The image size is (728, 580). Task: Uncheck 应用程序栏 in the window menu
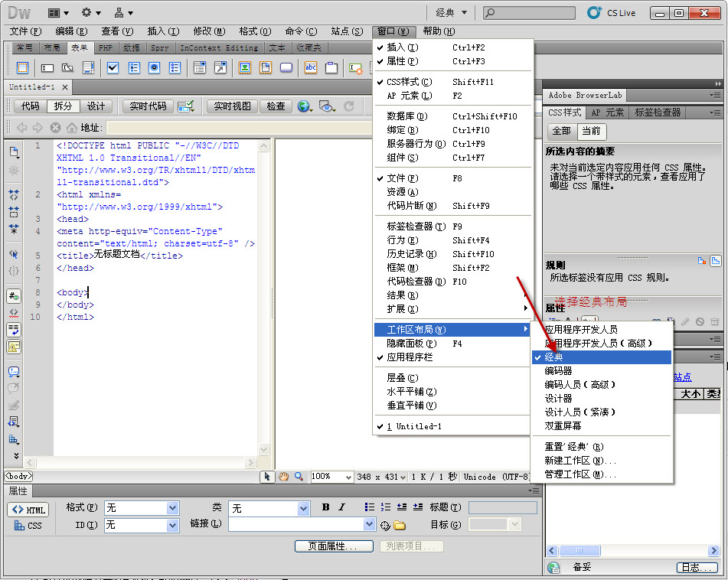coord(410,357)
